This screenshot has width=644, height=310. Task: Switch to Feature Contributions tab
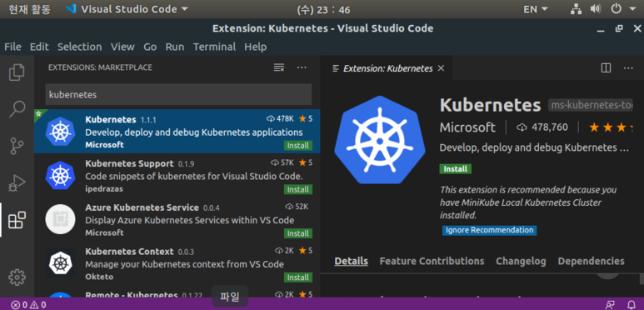(432, 261)
